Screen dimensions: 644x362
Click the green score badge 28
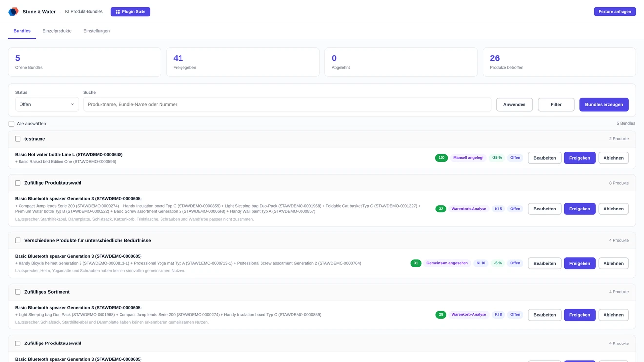(441, 315)
